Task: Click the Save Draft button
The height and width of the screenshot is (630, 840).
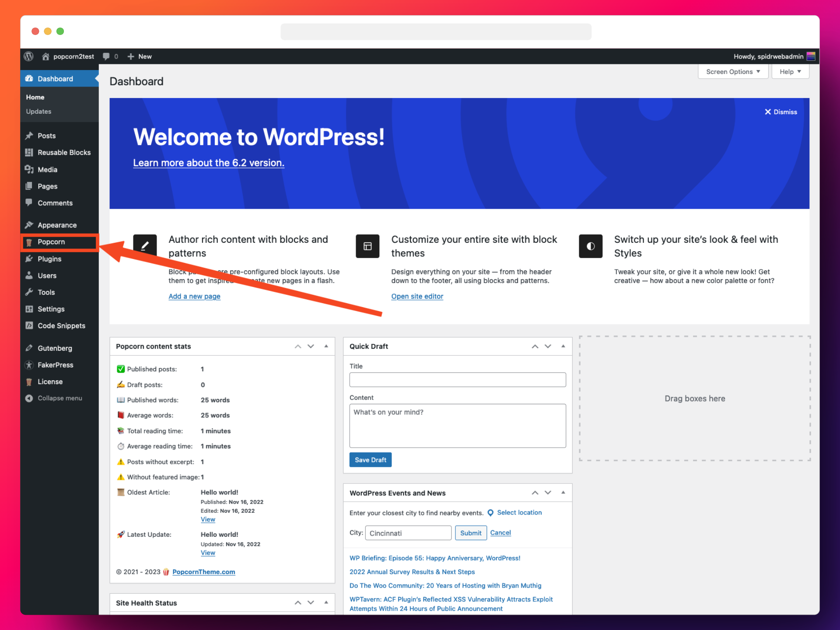Action: (370, 459)
